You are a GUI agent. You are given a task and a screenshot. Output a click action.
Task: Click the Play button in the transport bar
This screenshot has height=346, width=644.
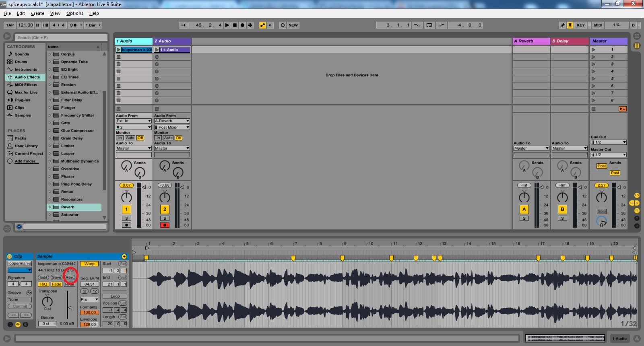coord(227,25)
